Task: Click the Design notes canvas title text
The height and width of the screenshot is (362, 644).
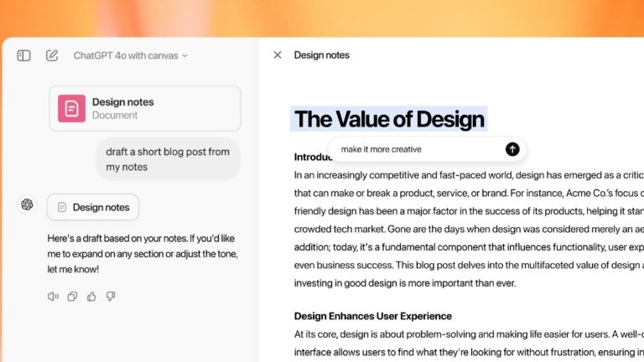Action: point(322,55)
